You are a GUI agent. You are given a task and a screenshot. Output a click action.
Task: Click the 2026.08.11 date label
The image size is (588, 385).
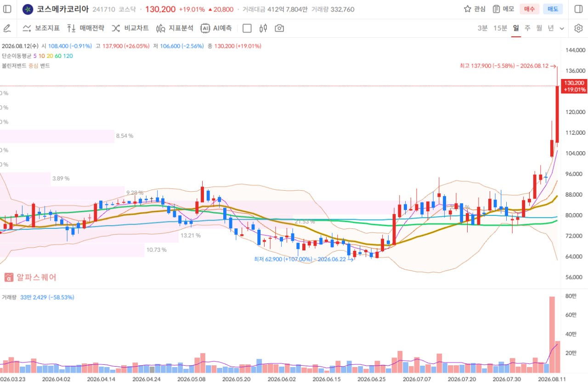point(552,379)
